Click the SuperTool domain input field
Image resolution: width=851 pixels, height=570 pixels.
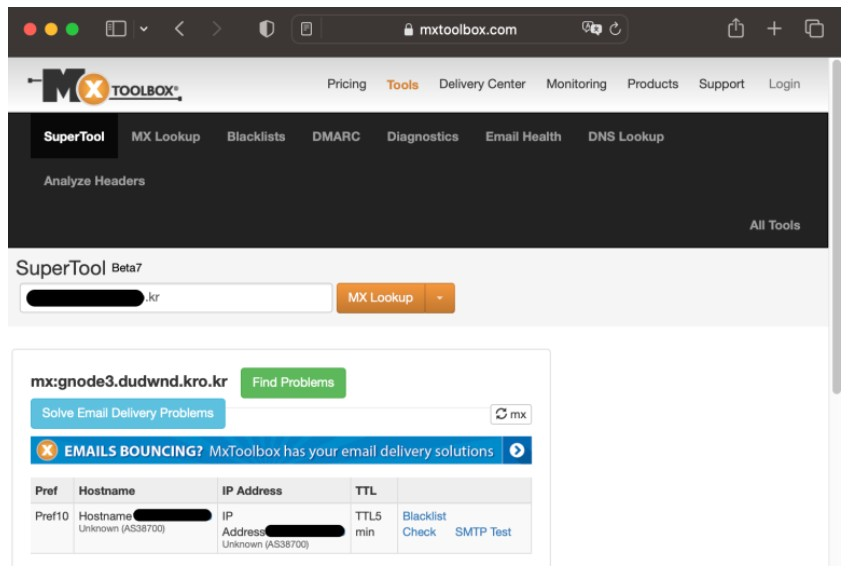176,298
